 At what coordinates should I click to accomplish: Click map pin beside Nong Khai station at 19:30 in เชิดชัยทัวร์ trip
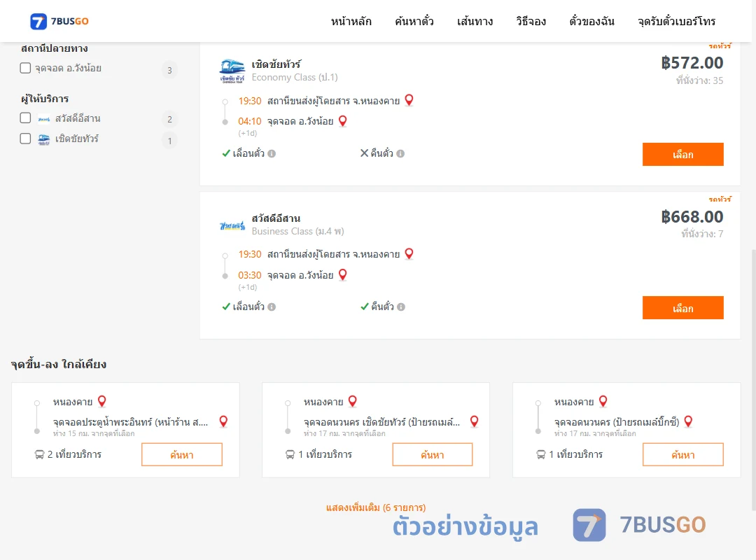[x=409, y=100]
